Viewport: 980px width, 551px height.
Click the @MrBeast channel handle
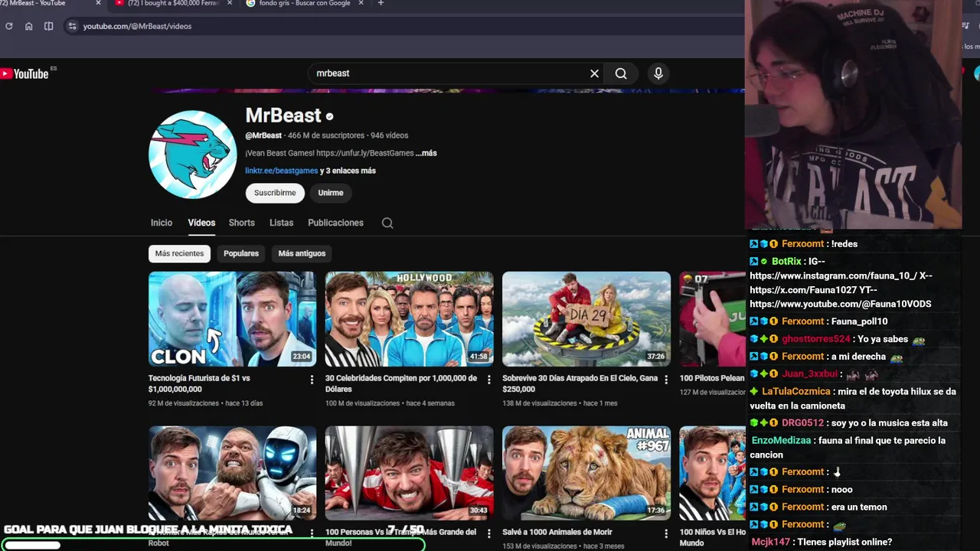click(x=263, y=135)
